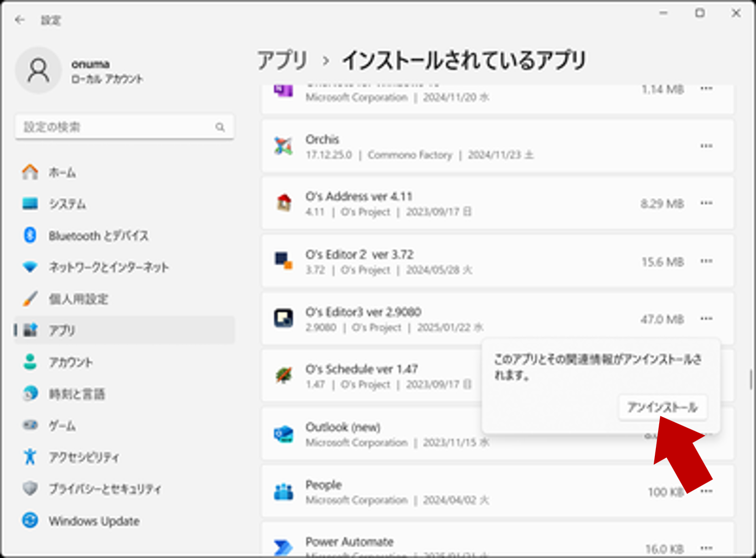Open the プライバシーとセキュリティ shield icon
756x558 pixels.
[x=30, y=488]
